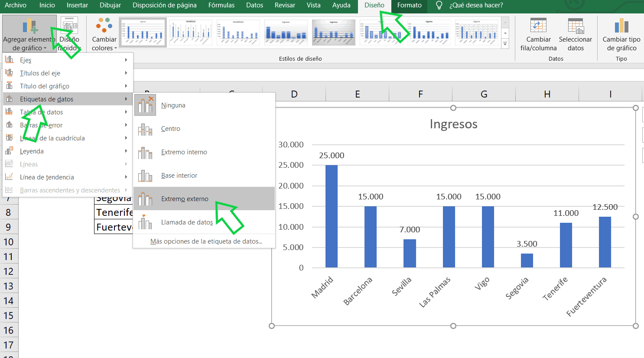Expand Línea de tendencia submenu
This screenshot has width=644, height=358.
click(x=68, y=177)
